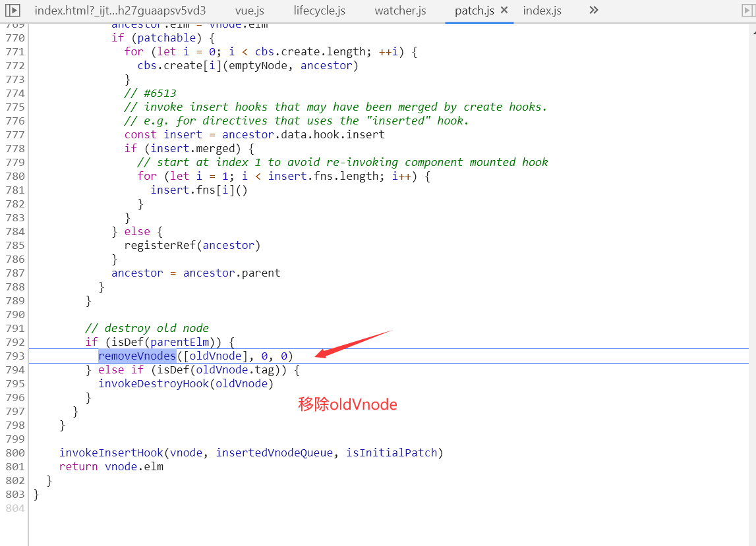Viewport: 756px width, 546px height.
Task: Switch to the watcher.js tab
Action: pos(400,11)
